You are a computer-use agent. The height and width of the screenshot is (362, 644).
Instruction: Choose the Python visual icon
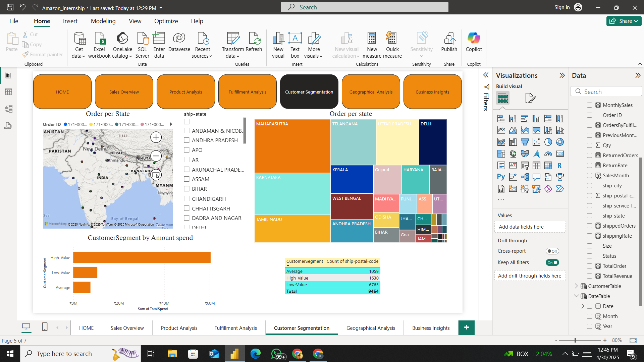[501, 177]
